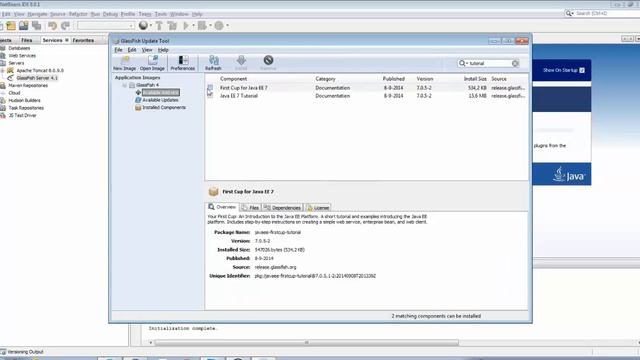Select the Overview tab
Image resolution: width=640 pixels, height=360 pixels.
[222, 207]
